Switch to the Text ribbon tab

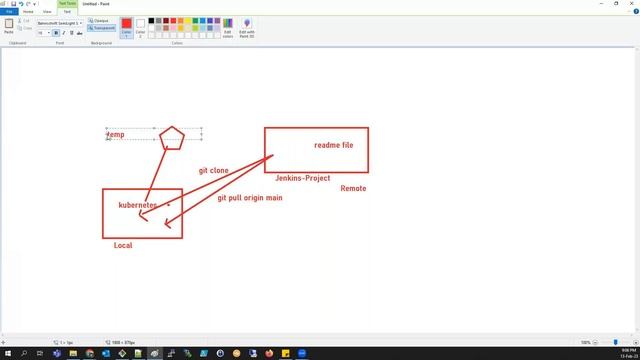(x=67, y=11)
